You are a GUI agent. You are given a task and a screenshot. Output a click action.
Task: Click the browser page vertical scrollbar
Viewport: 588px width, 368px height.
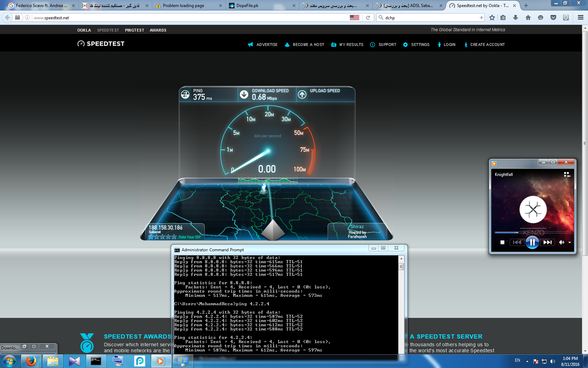point(585,143)
